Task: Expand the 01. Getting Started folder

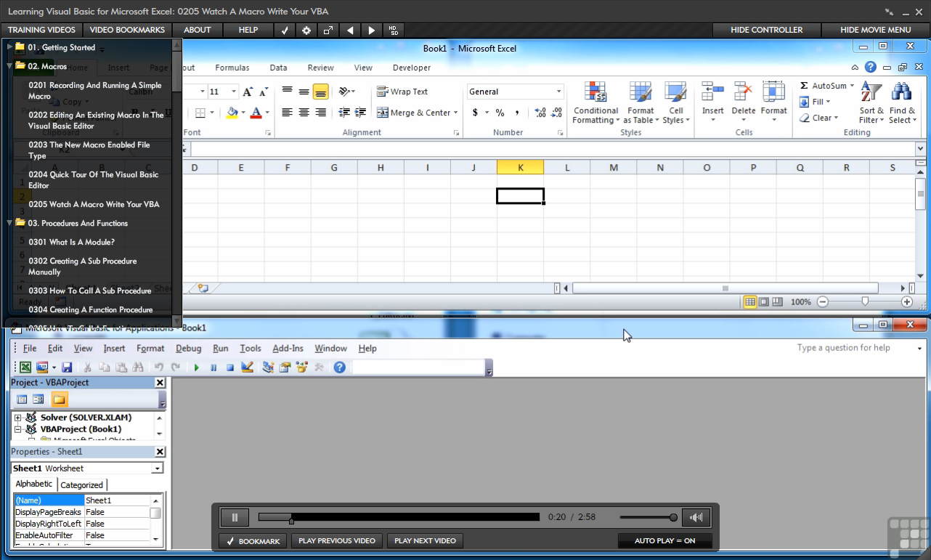Action: [9, 47]
